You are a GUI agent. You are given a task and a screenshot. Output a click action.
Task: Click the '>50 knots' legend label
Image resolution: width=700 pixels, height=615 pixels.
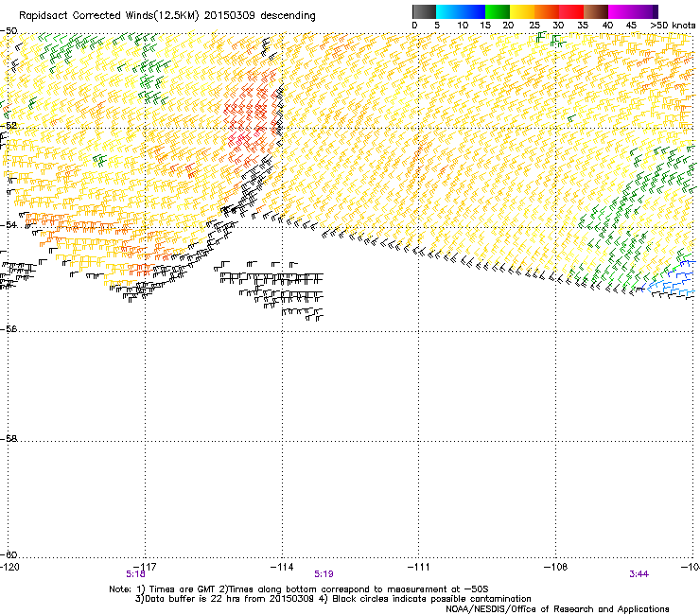pyautogui.click(x=673, y=26)
